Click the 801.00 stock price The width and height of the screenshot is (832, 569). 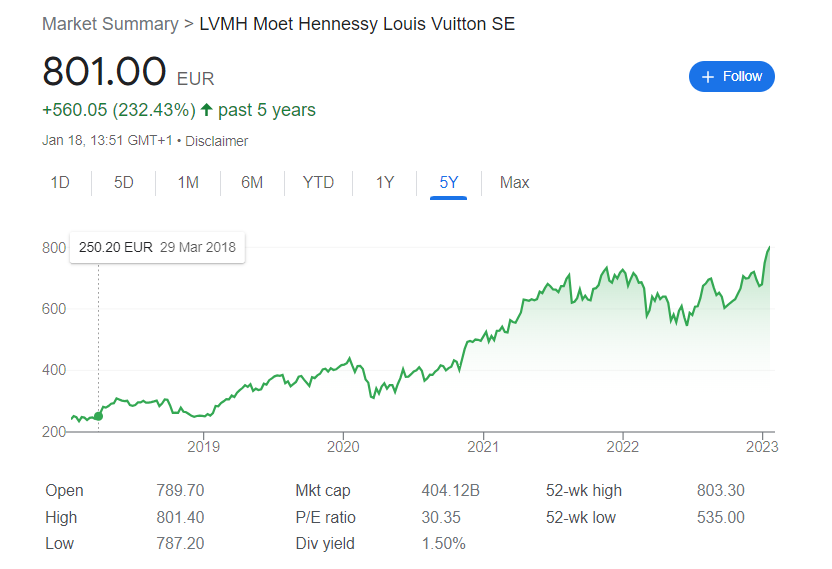click(104, 72)
